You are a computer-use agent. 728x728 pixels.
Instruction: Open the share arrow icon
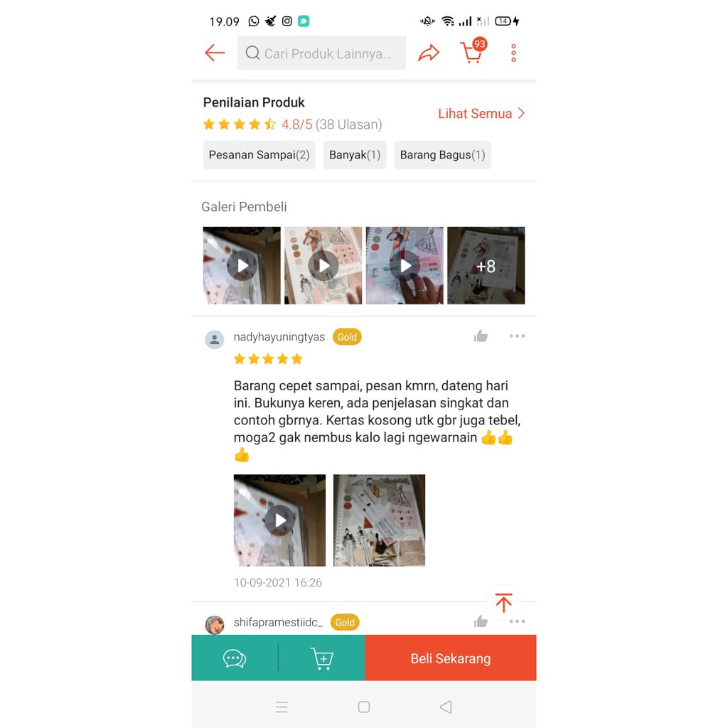coord(428,53)
